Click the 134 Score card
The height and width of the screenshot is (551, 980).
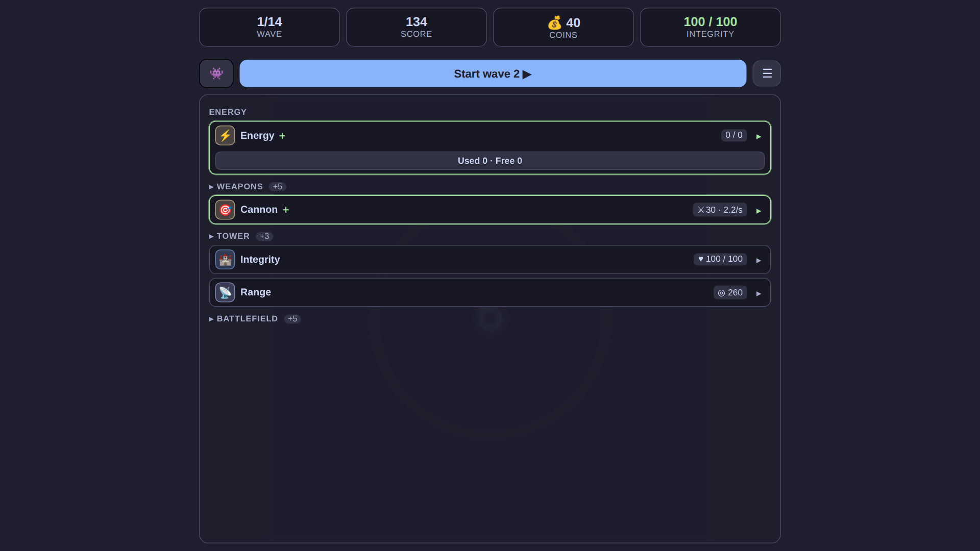(x=416, y=27)
